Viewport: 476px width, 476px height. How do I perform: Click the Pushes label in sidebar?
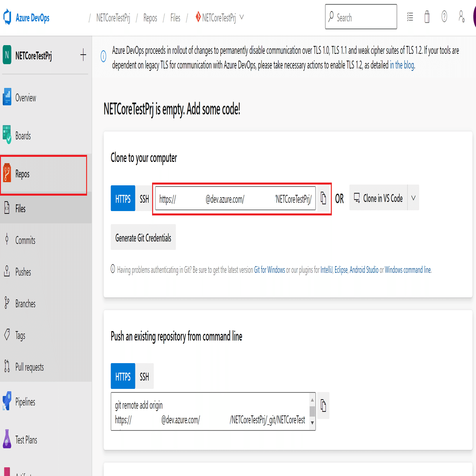(x=23, y=272)
